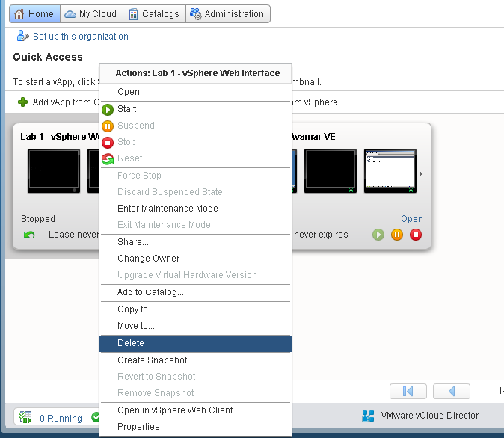This screenshot has height=438, width=504.
Task: Select Change Owner option
Action: [195, 259]
